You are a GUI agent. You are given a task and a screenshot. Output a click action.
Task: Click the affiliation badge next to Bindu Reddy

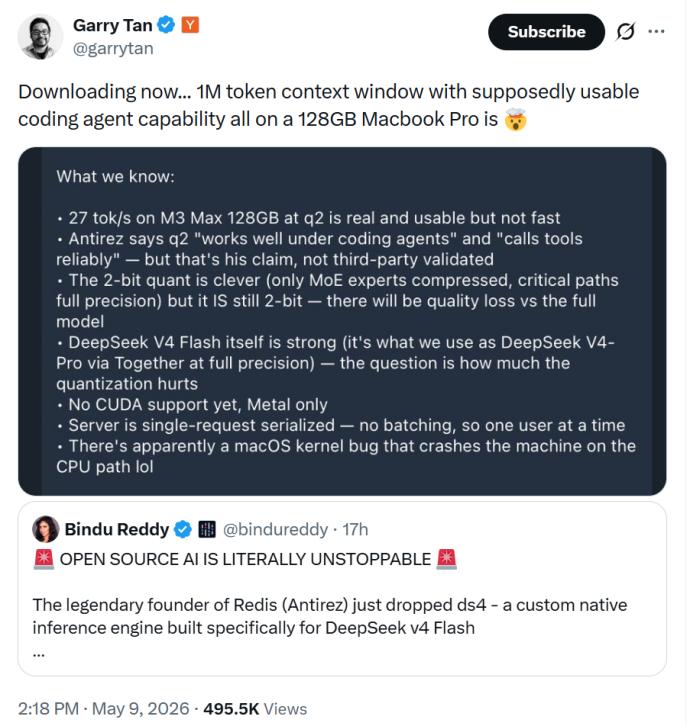point(207,529)
